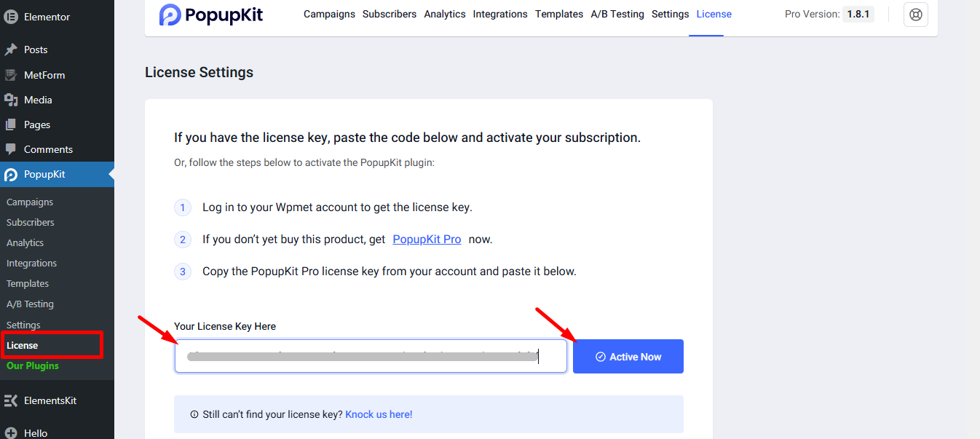Screen dimensions: 980x439
Task: Activate the license with Active Now
Action: click(628, 356)
